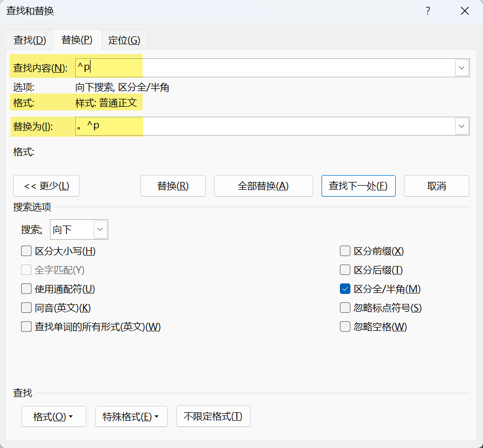
Task: Open the 定位(G) tab
Action: [124, 40]
